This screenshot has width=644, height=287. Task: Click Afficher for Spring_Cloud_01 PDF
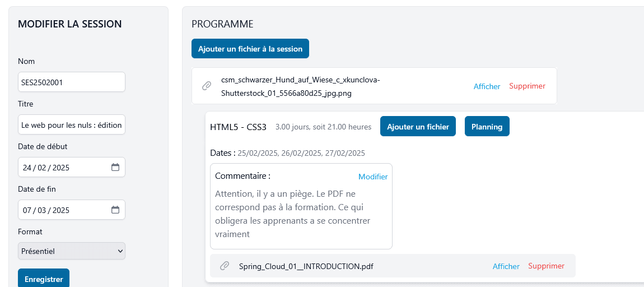coord(506,266)
